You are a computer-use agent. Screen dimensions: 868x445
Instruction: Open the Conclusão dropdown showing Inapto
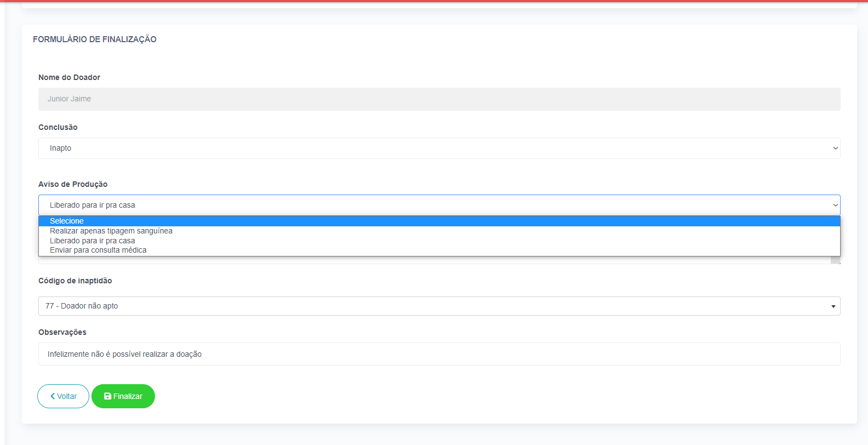coord(439,148)
